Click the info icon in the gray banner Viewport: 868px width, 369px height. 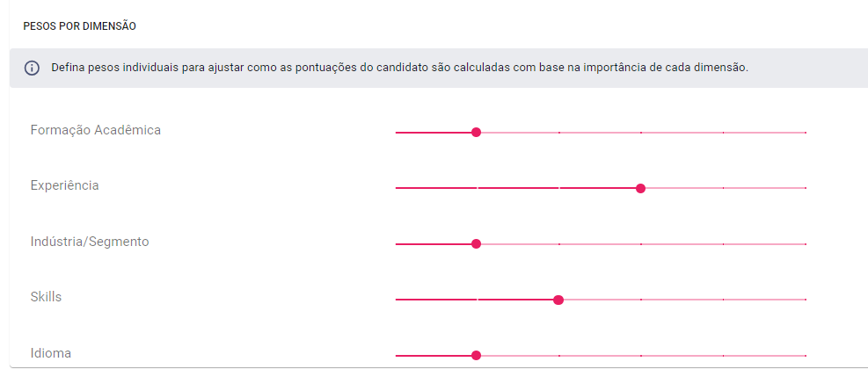(32, 68)
